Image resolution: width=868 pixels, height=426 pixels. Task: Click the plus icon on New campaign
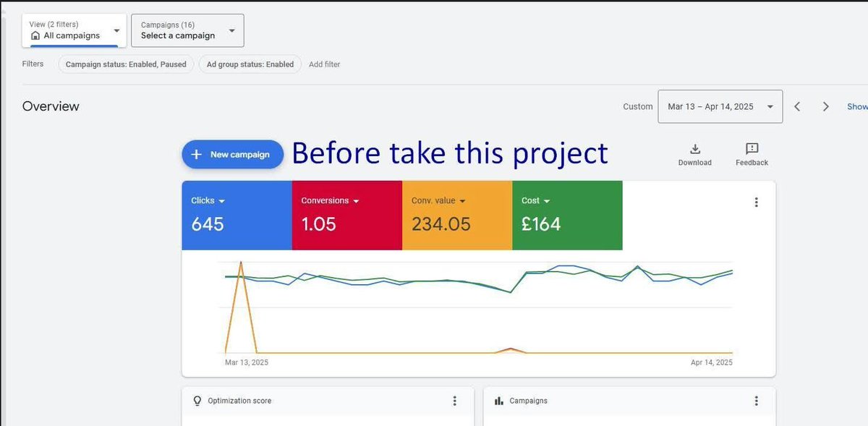(x=195, y=154)
